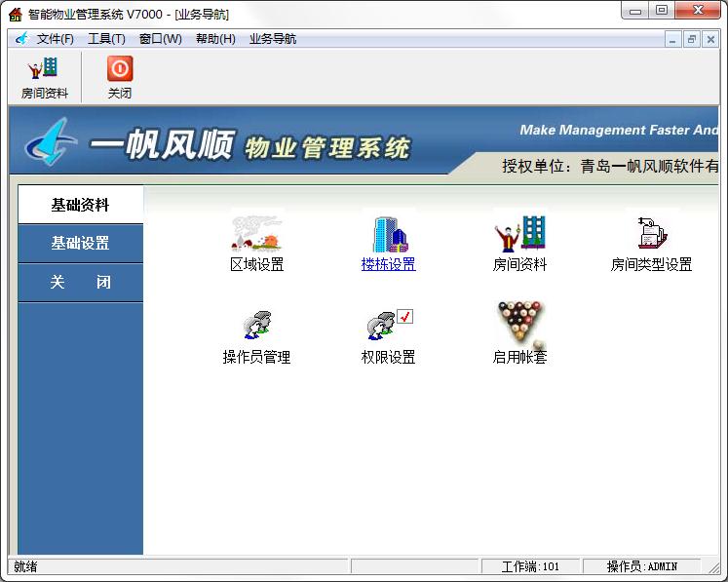Open the 操作员管理 icon
728x582 pixels.
coord(256,325)
